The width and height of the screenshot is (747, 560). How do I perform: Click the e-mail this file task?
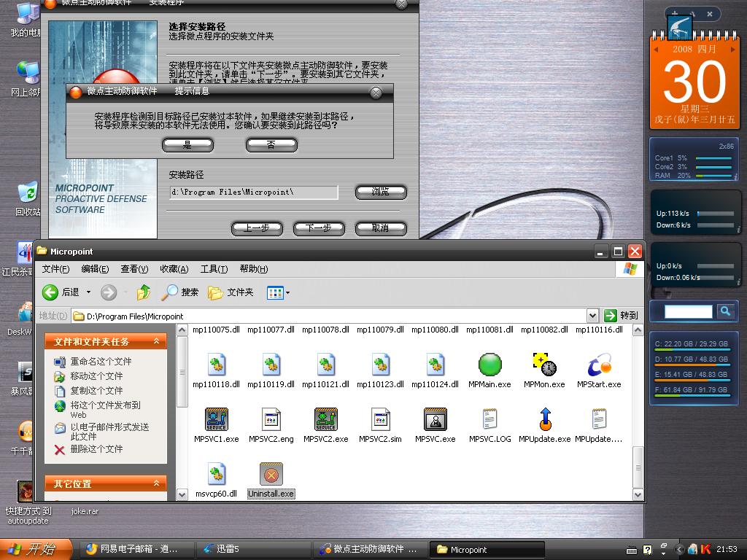coord(102,432)
